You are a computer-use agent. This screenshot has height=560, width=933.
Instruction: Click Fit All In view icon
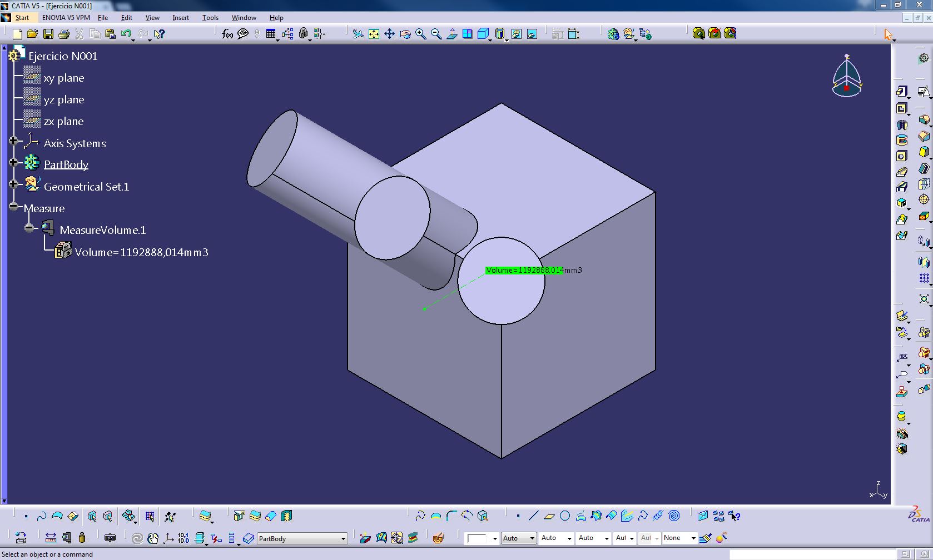coord(374,34)
